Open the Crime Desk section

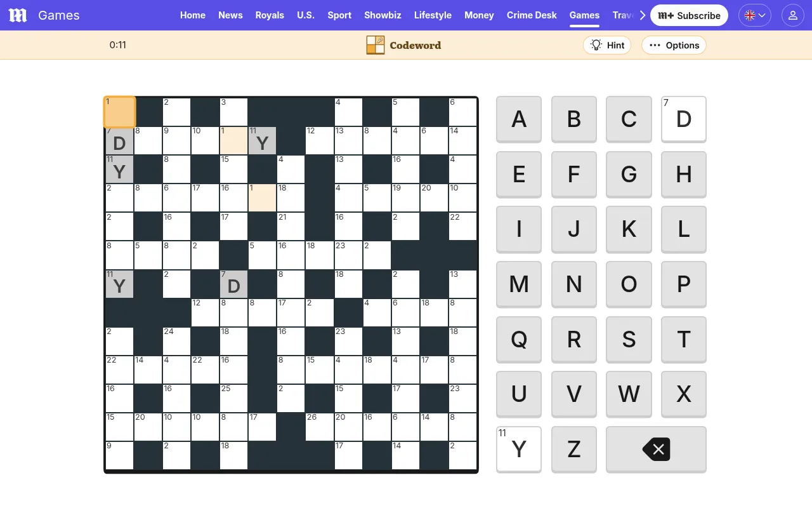532,15
